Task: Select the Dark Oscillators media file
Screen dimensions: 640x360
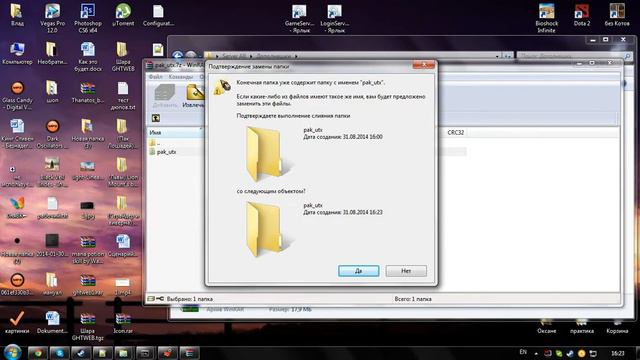Action: (52, 134)
